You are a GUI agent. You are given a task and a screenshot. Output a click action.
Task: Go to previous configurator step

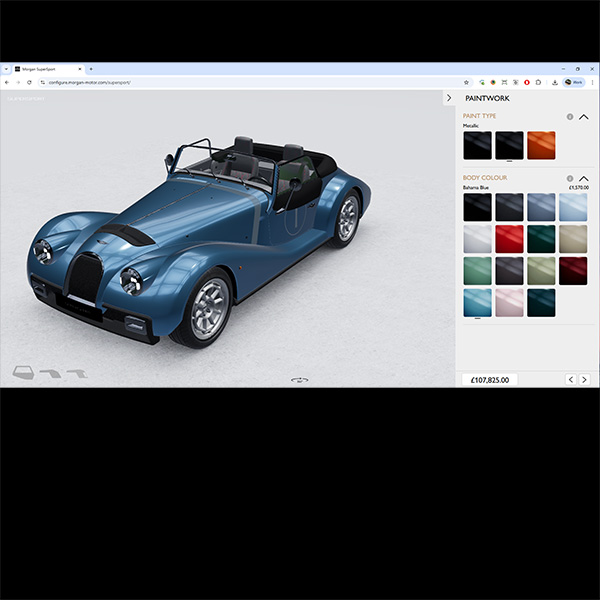click(571, 380)
